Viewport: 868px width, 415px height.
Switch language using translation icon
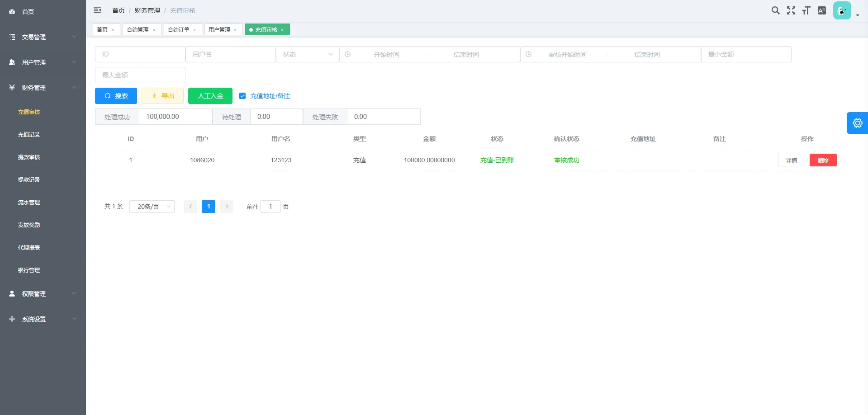(x=822, y=10)
